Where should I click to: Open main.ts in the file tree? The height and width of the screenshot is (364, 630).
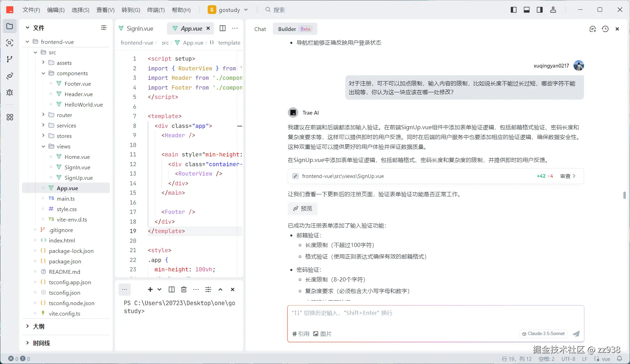[66, 199]
